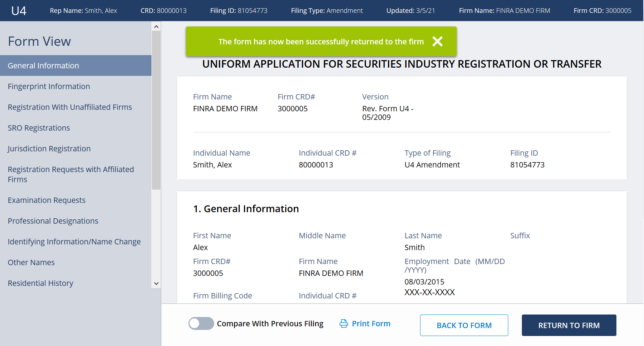Open SRO Registrations section
Viewport: 644px width, 346px height.
click(39, 128)
